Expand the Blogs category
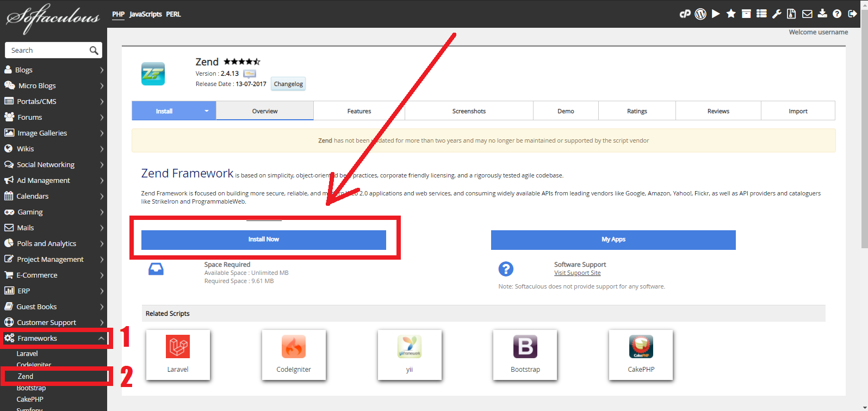 (101, 70)
